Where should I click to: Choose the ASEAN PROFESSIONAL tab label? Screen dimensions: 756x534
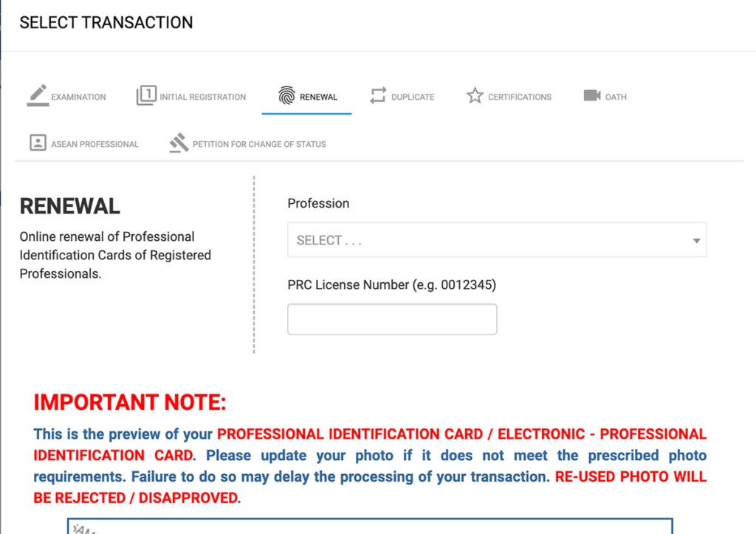tap(94, 144)
